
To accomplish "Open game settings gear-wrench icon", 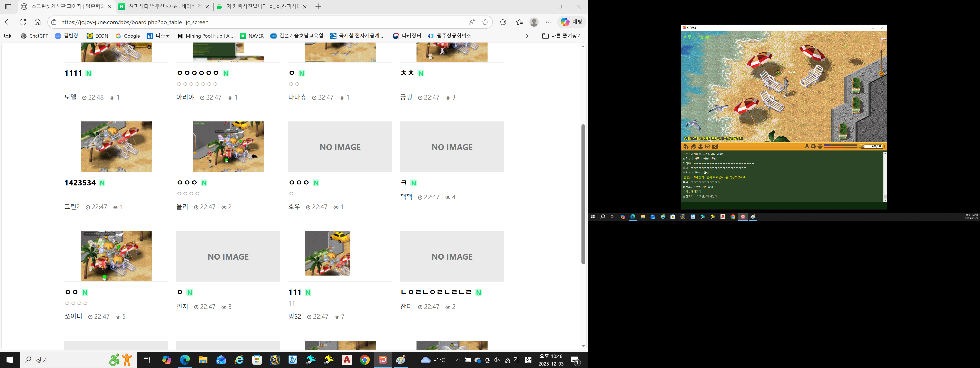I will 813,146.
